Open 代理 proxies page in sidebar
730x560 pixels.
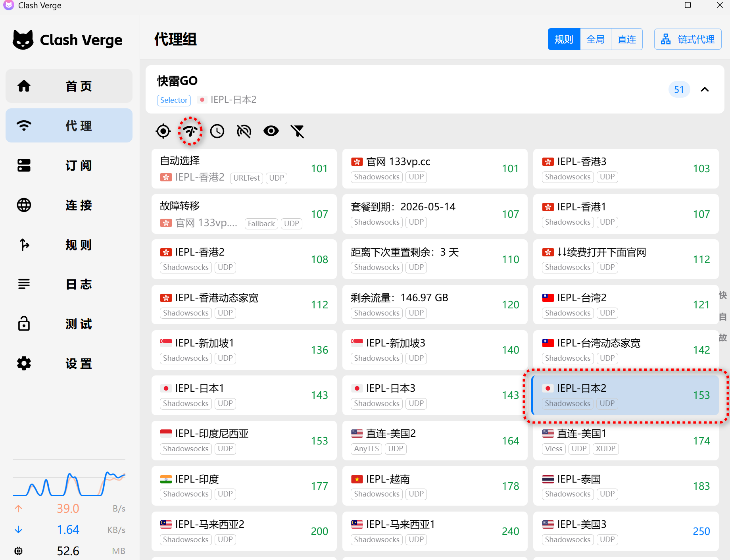tap(69, 126)
